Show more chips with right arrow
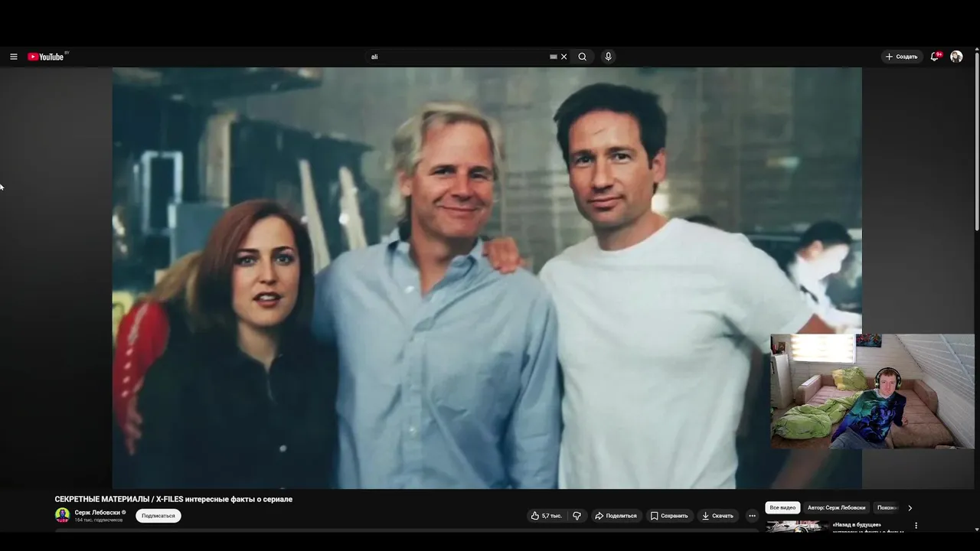The image size is (980, 551). pyautogui.click(x=910, y=507)
